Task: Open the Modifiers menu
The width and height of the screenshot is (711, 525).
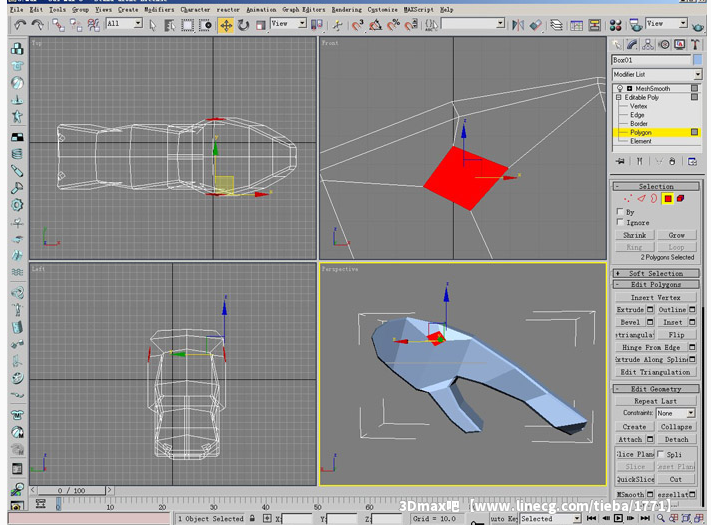Action: [x=159, y=9]
